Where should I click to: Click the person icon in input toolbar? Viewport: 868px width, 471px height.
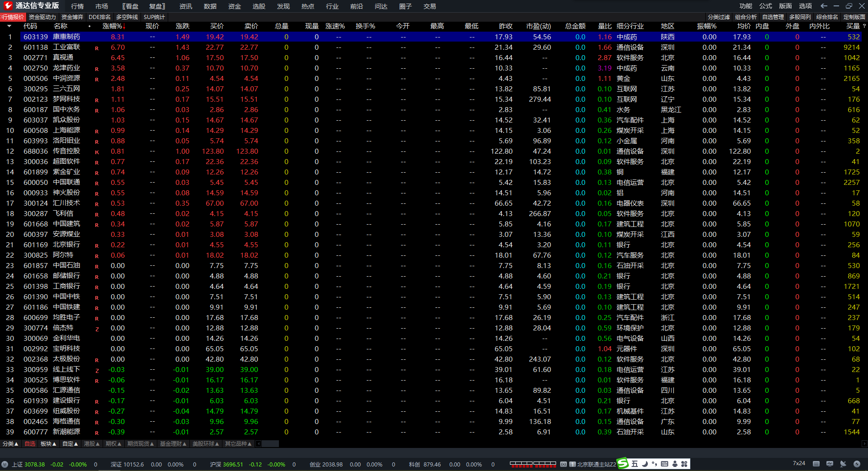(675, 464)
